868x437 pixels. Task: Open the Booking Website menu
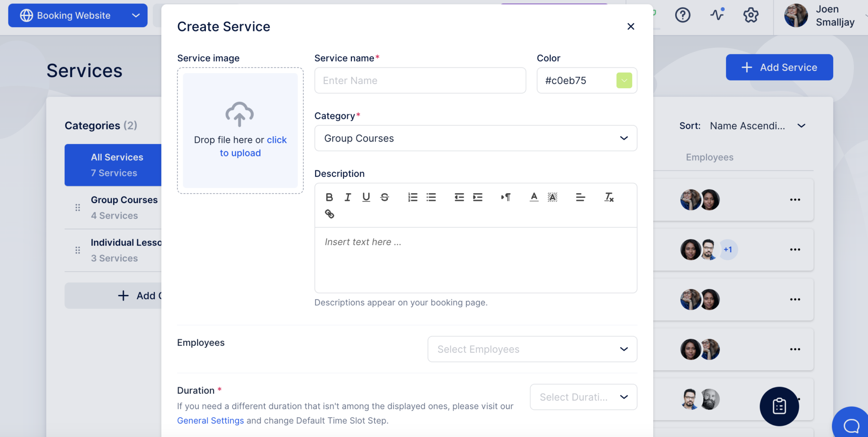pos(78,15)
